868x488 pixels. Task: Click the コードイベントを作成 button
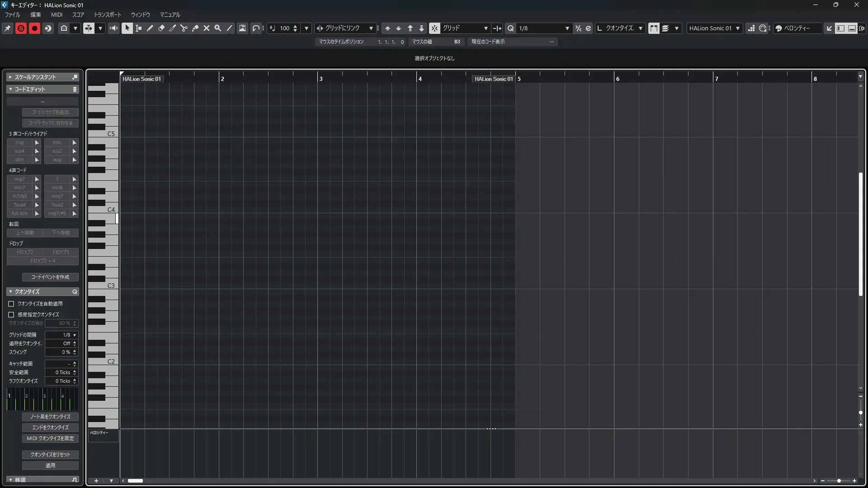coord(50,277)
